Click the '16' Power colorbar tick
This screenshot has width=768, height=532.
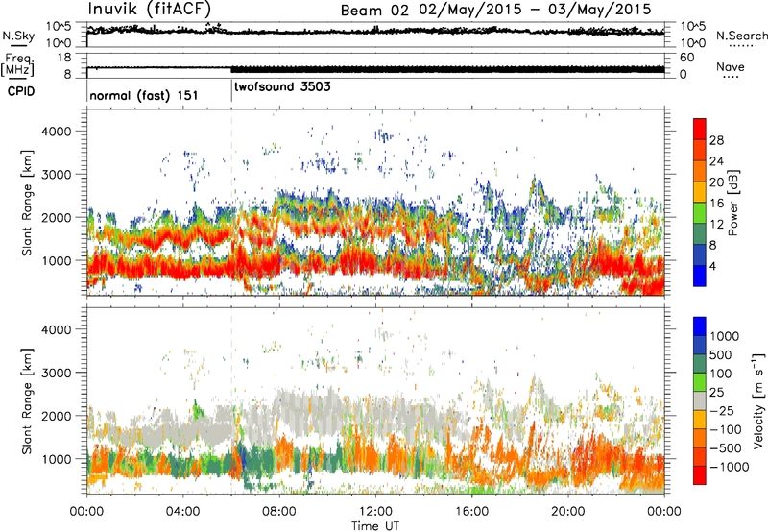[716, 204]
